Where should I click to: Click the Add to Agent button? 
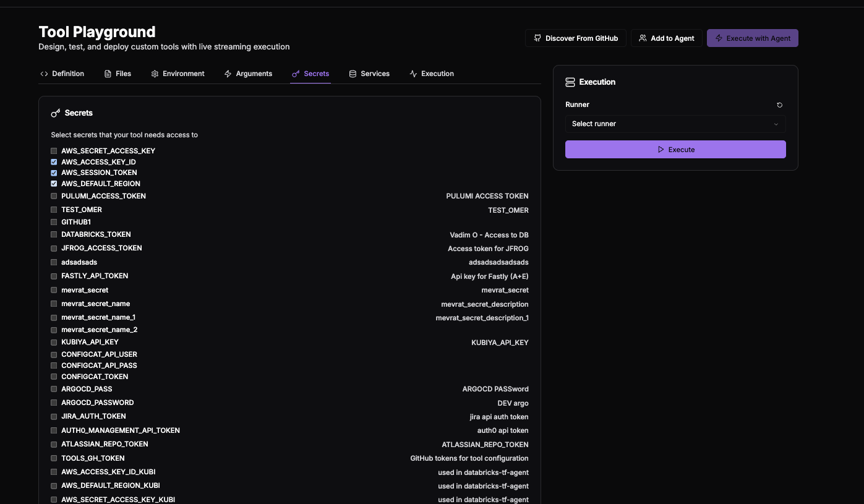667,38
